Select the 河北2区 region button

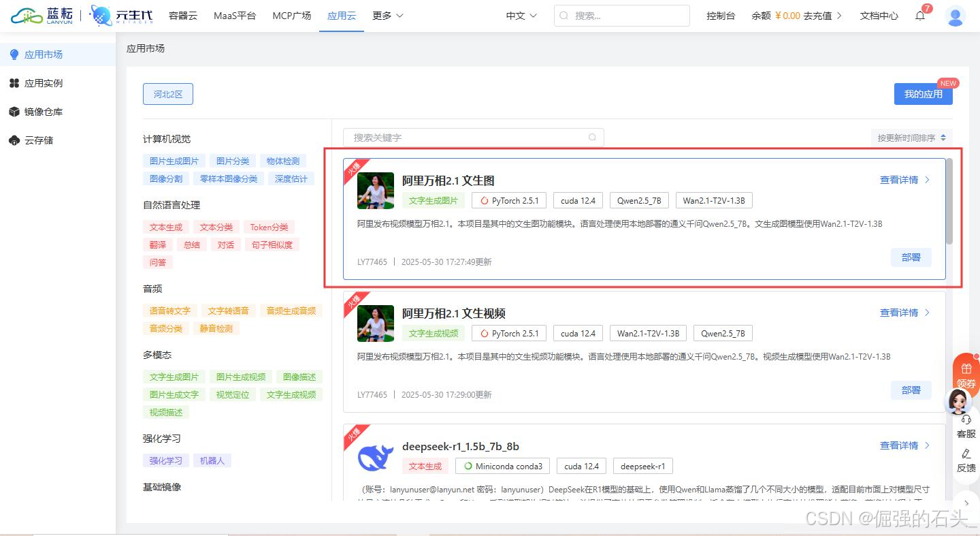168,94
